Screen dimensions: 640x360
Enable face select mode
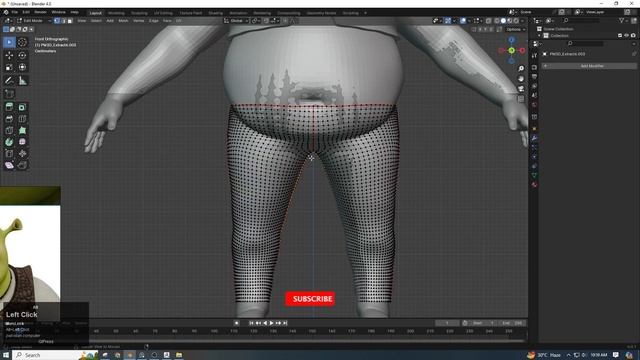tap(70, 20)
